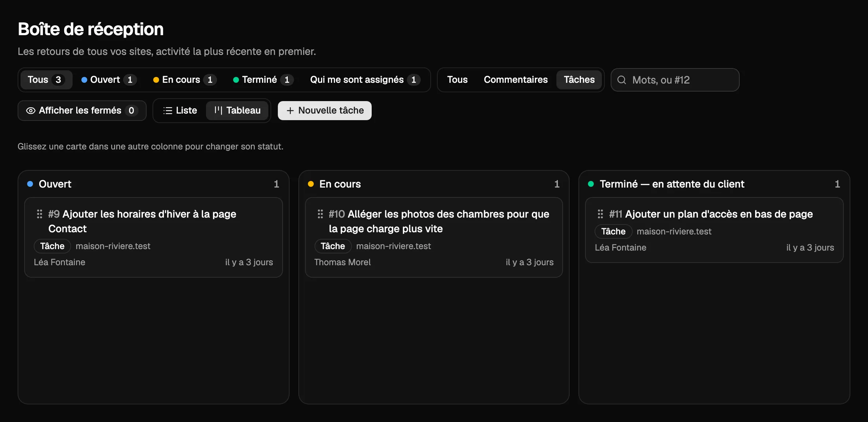Create a new task with 'Nouvelle tâche'
The height and width of the screenshot is (422, 868).
[x=325, y=111]
